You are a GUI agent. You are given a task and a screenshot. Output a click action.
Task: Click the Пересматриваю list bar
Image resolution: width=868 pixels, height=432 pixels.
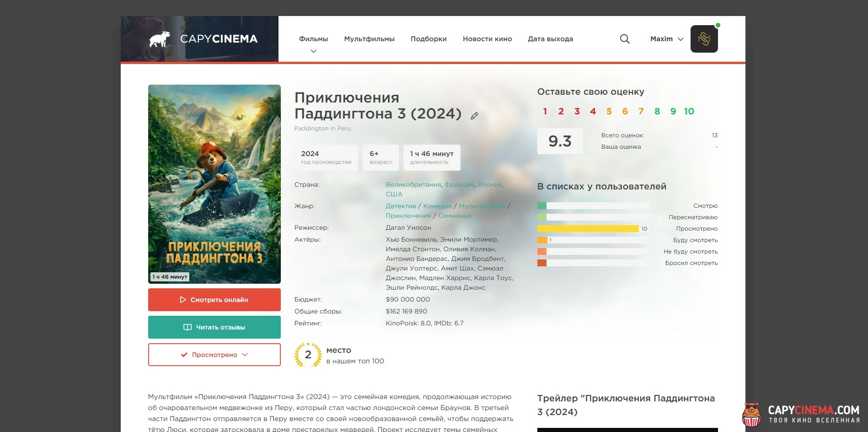coord(542,217)
